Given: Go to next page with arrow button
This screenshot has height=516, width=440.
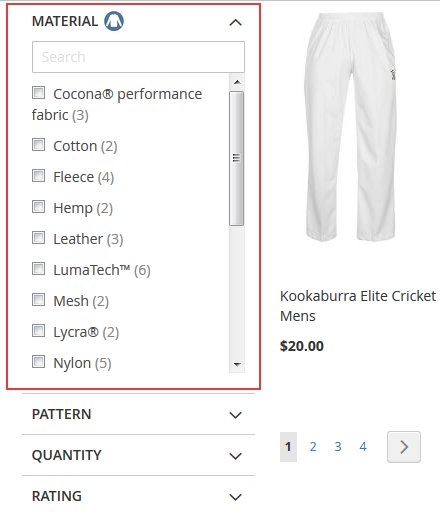Looking at the screenshot, I should tap(404, 447).
